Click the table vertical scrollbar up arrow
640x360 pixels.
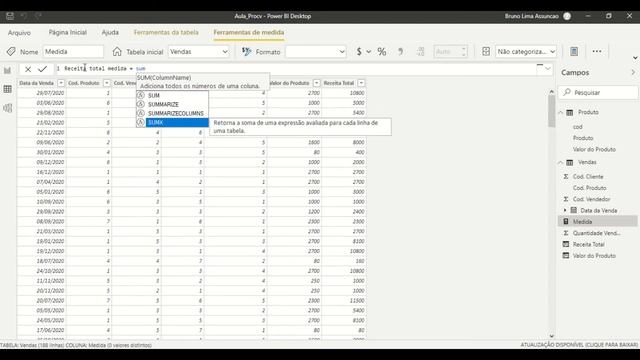coord(551,91)
